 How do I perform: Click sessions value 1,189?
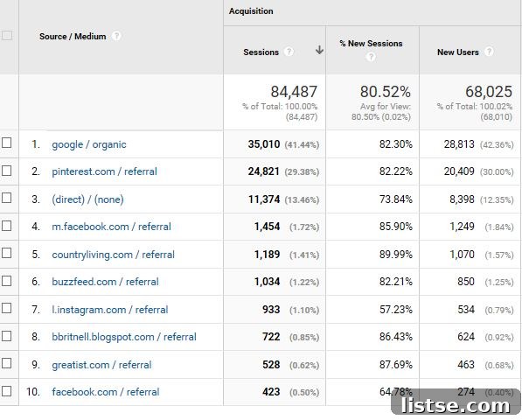267,255
